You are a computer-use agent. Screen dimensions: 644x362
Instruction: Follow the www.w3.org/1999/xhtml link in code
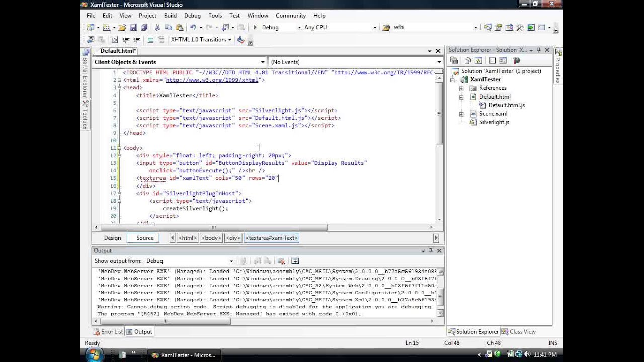tap(212, 80)
